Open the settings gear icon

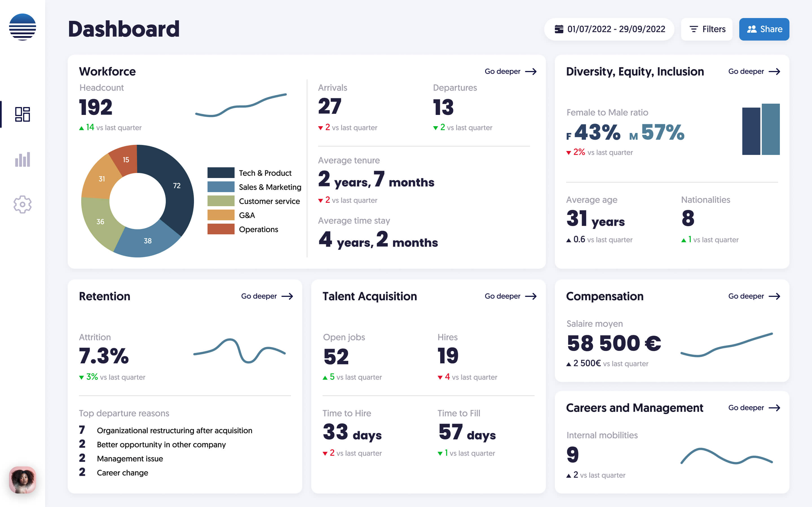(x=23, y=204)
